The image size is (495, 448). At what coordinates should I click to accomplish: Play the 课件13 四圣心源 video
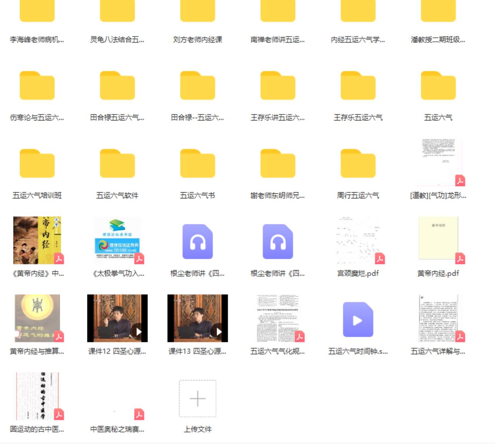click(x=197, y=318)
